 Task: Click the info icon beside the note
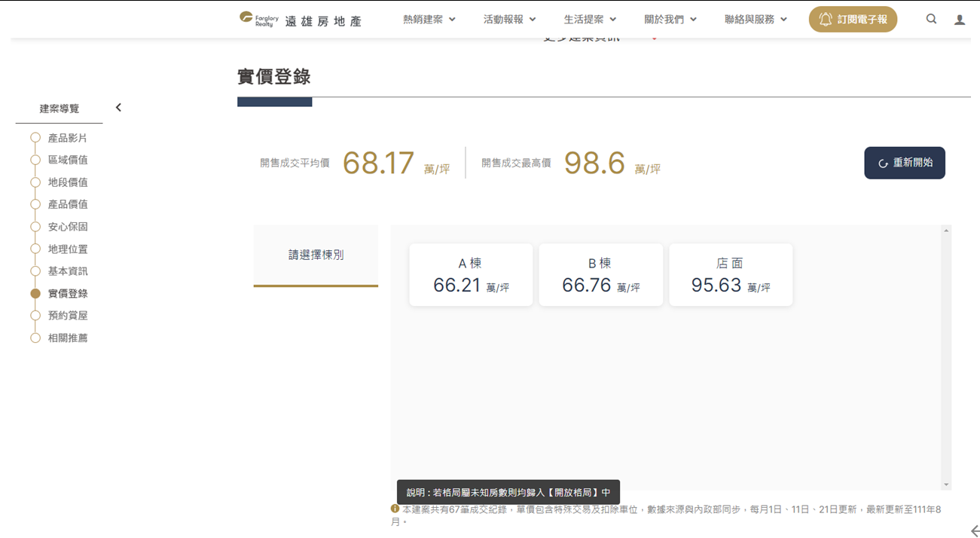coord(395,509)
